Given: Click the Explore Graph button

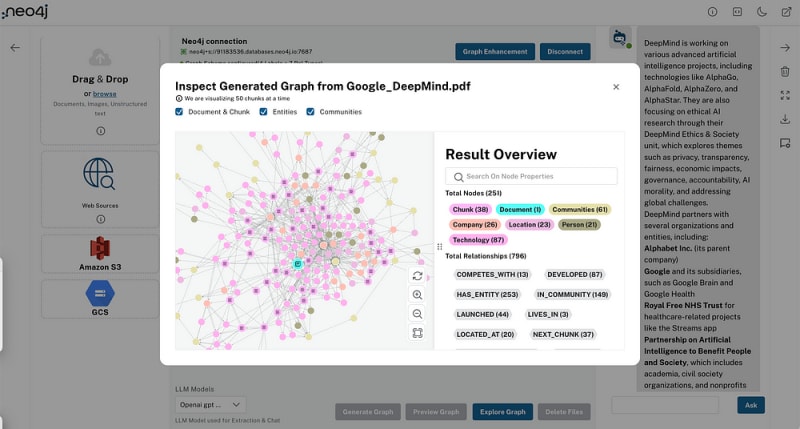Looking at the screenshot, I should click(502, 412).
